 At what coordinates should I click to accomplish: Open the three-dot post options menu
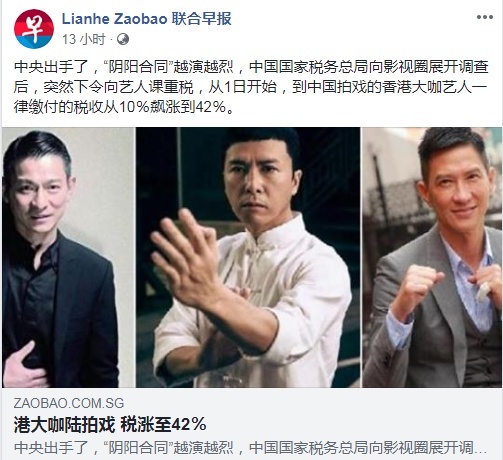(485, 17)
